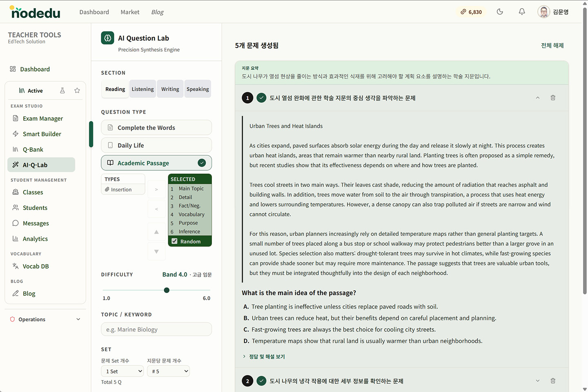Viewport: 588px width, 392px height.
Task: Click move-up triangle button
Action: pyautogui.click(x=156, y=232)
